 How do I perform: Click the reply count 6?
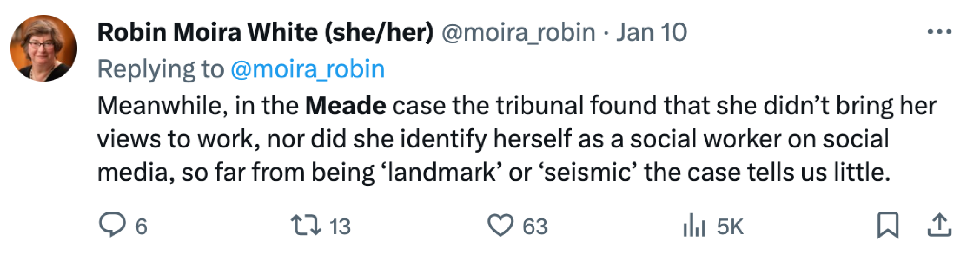pyautogui.click(x=141, y=227)
